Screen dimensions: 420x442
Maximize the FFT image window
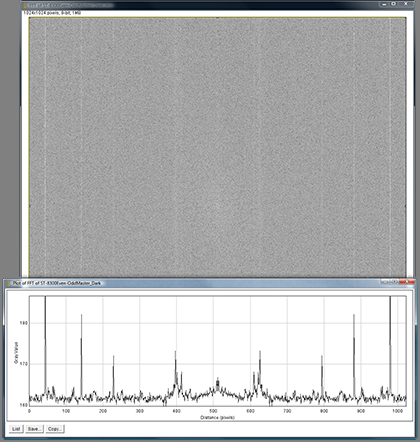[x=394, y=4]
